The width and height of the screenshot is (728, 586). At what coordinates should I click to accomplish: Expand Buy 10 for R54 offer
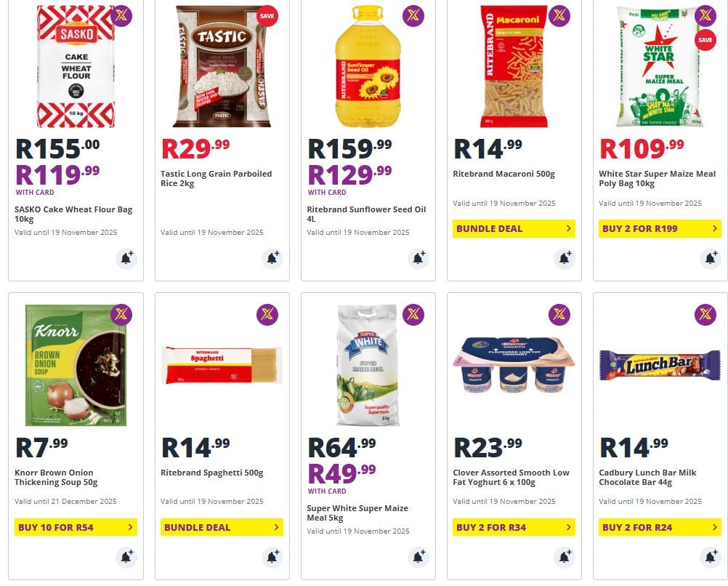pyautogui.click(x=76, y=527)
